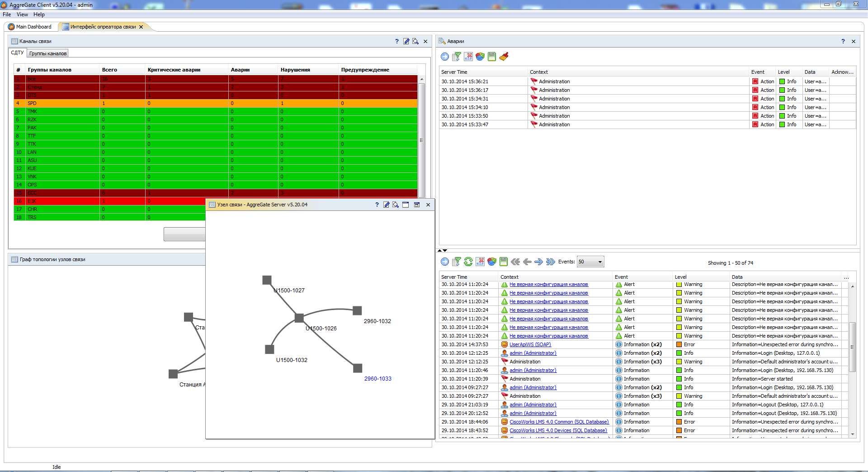The width and height of the screenshot is (868, 472).
Task: Follow the Не верная конфигурация каналов link
Action: 549,284
